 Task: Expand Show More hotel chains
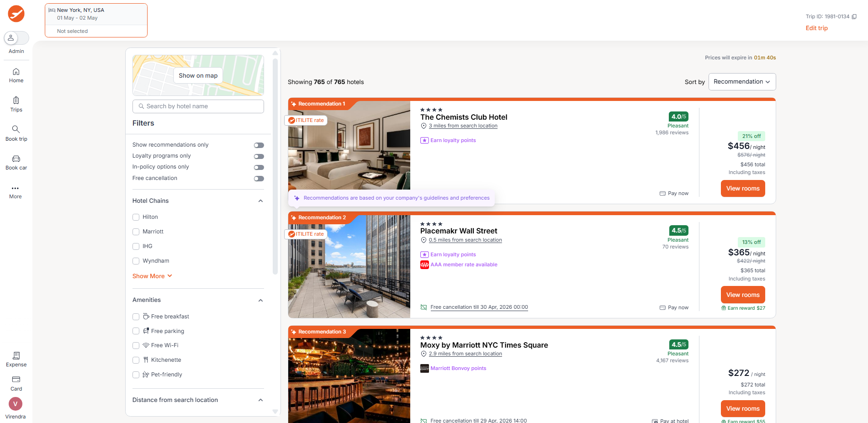click(x=152, y=276)
